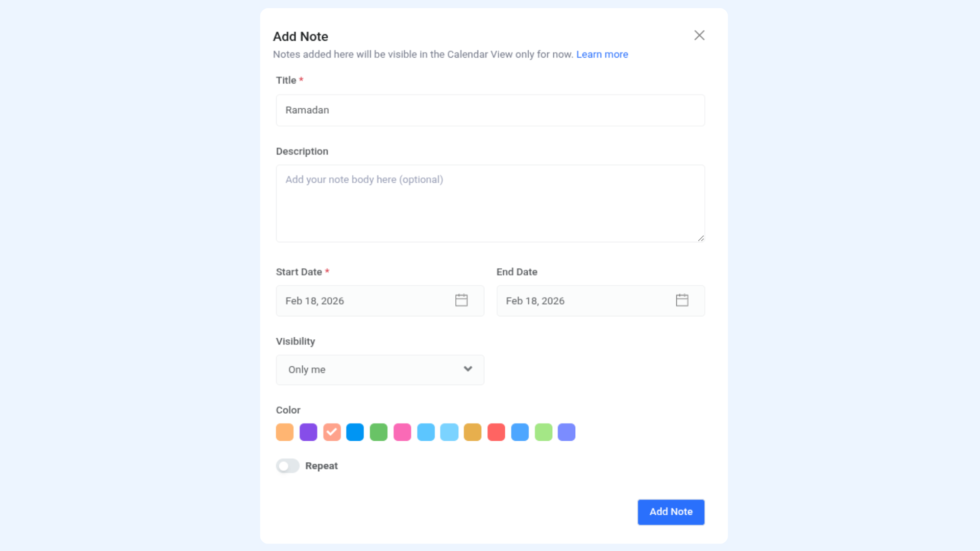Select the checked salmon color swatch
The image size is (980, 551).
332,432
